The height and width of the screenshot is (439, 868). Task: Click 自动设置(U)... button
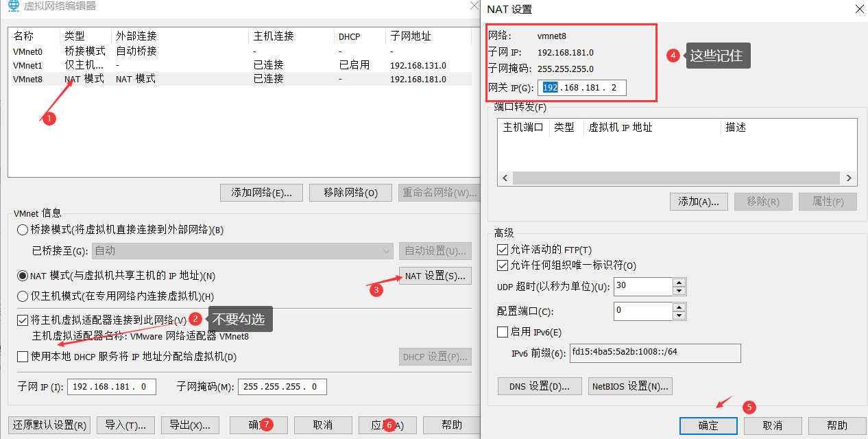(435, 251)
